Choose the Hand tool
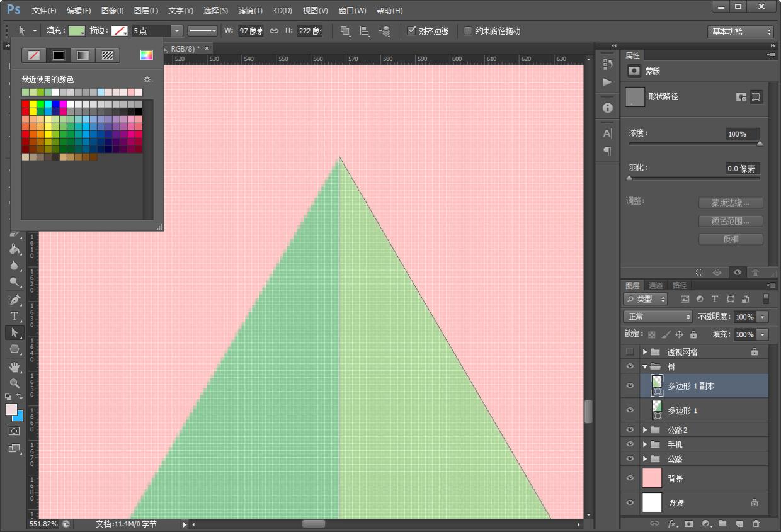Viewport: 781px width, 532px height. pyautogui.click(x=14, y=366)
